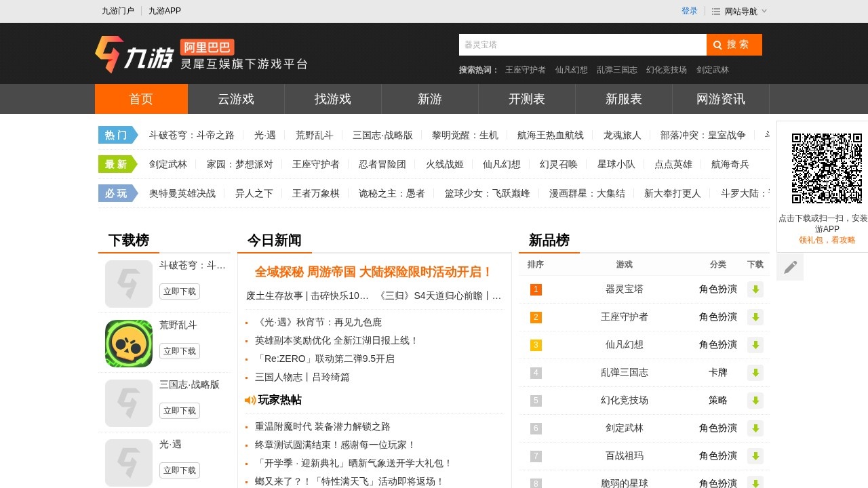Open the 器灵宝塔 game in 新品榜
This screenshot has width=868, height=488.
(625, 289)
